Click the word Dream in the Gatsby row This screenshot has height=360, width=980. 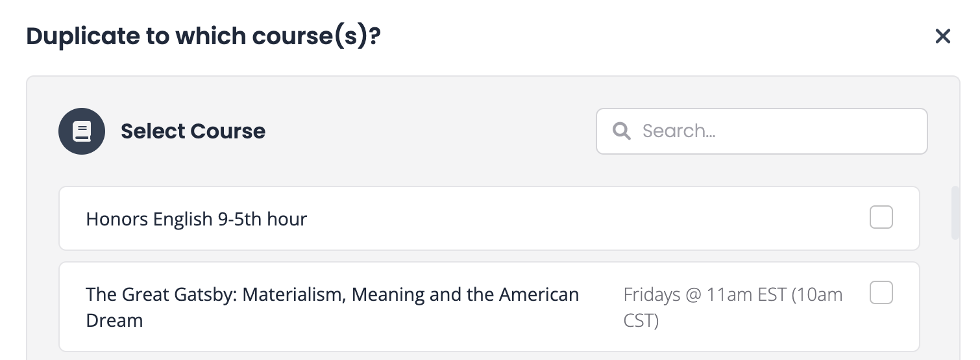pyautogui.click(x=114, y=320)
